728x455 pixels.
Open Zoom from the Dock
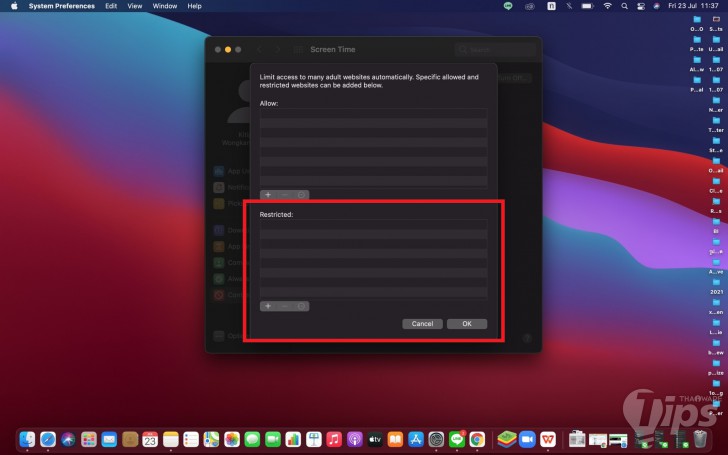coord(527,439)
